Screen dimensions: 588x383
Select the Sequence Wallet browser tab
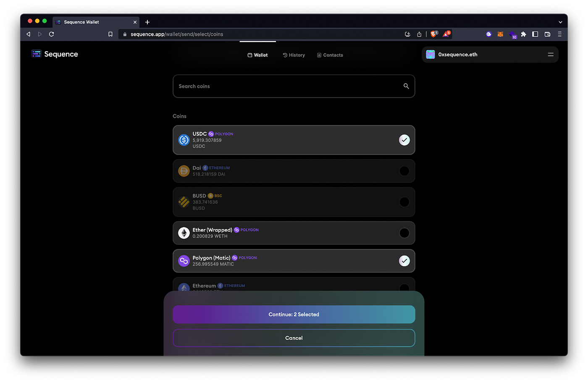[96, 22]
